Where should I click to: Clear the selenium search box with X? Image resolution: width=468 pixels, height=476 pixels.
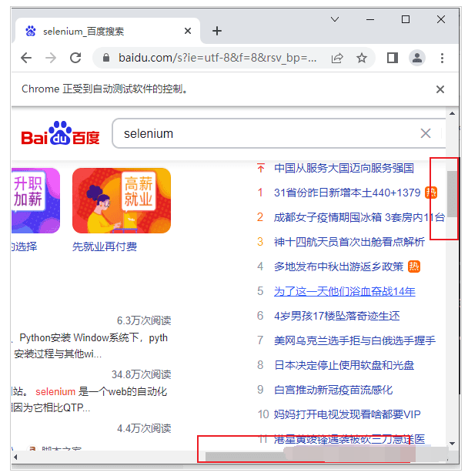click(426, 133)
